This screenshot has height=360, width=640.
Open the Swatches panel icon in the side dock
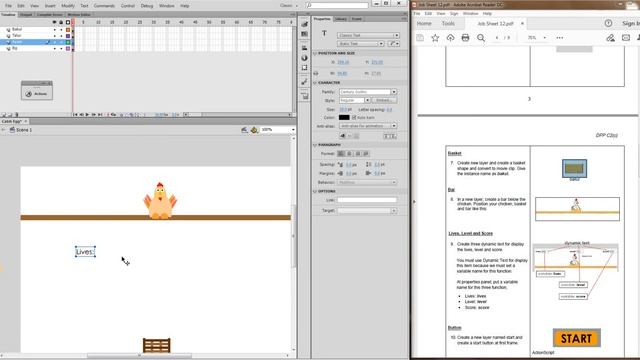(x=304, y=34)
